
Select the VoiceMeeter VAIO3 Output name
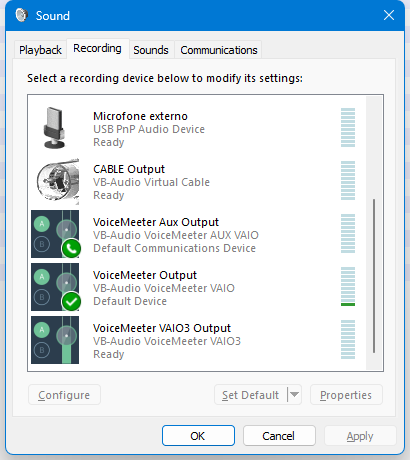162,328
